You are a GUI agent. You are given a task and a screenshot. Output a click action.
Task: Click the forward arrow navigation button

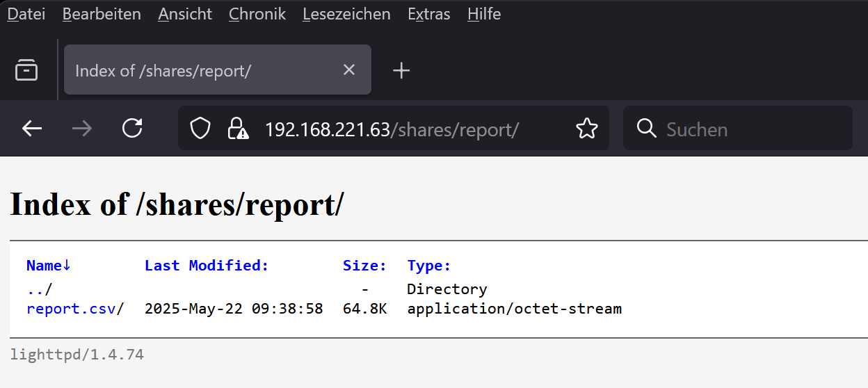[x=82, y=129]
